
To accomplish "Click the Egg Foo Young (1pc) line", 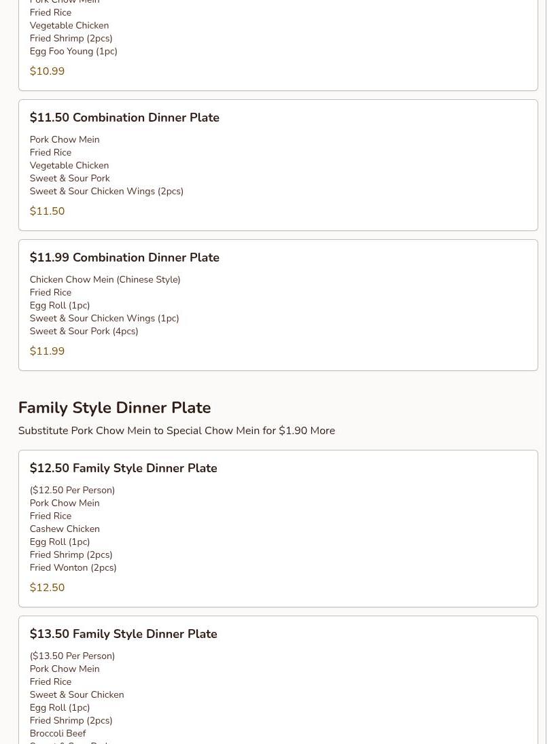I will pos(73,52).
